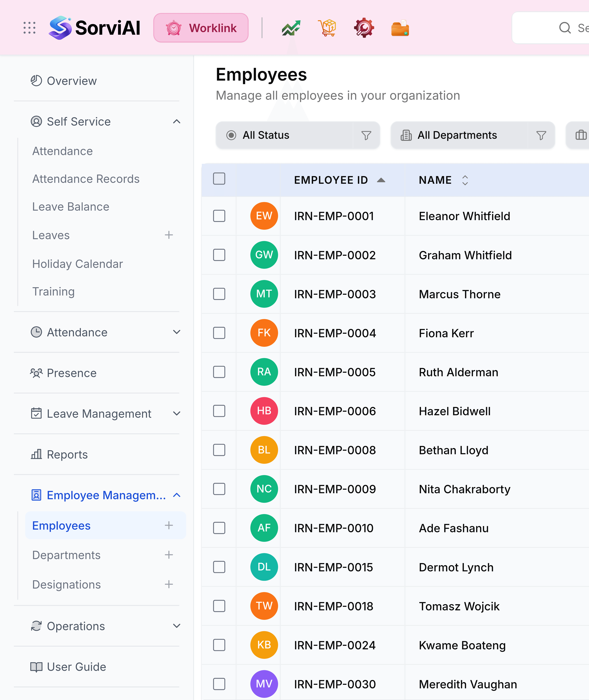This screenshot has height=700, width=589.
Task: Click the funnel icon on All Departments
Action: click(x=541, y=135)
